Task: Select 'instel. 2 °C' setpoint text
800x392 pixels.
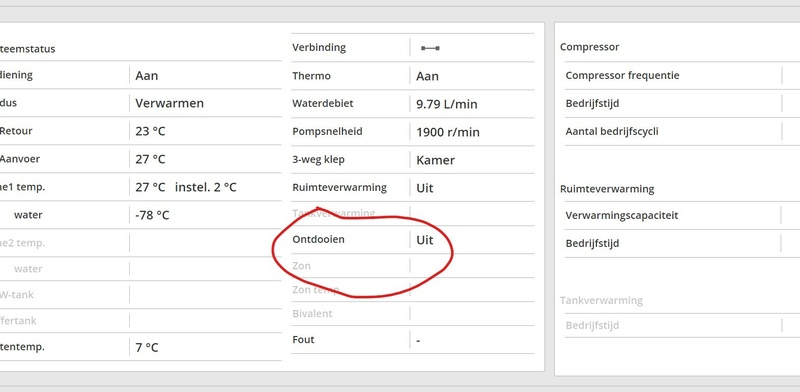Action: [x=206, y=187]
